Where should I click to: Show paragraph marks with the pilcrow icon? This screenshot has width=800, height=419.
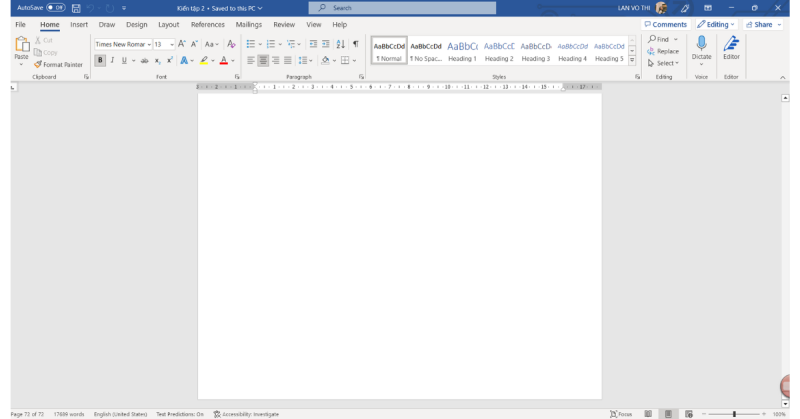[x=356, y=44]
